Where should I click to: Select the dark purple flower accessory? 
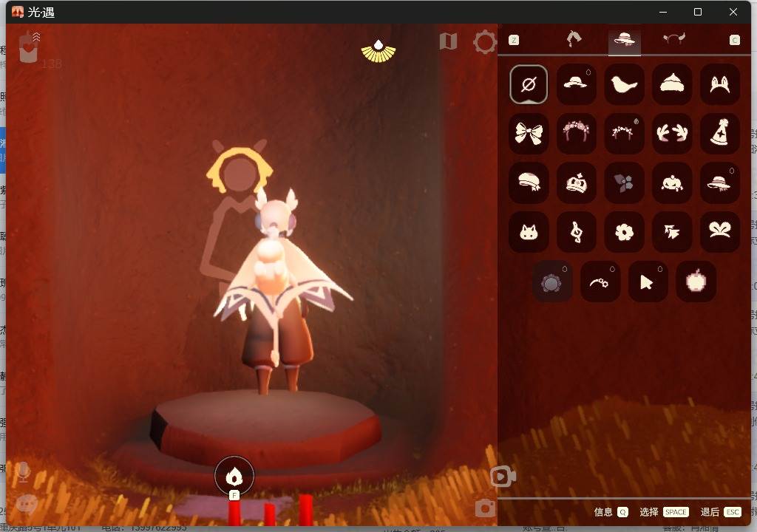coord(624,183)
